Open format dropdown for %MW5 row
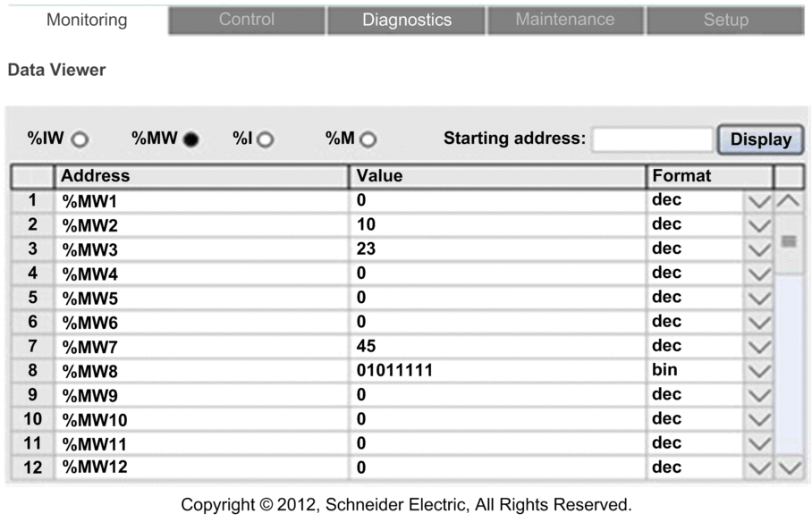812x522 pixels. [759, 299]
